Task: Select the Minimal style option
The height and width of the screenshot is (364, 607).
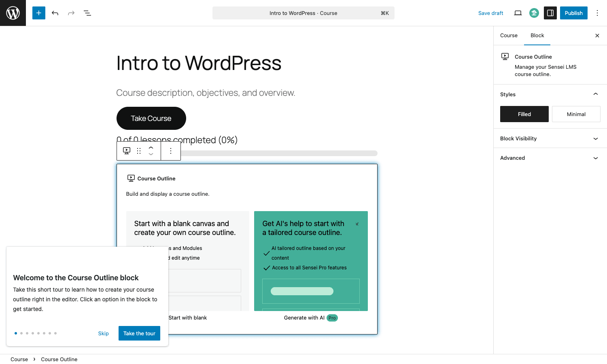Action: [576, 114]
